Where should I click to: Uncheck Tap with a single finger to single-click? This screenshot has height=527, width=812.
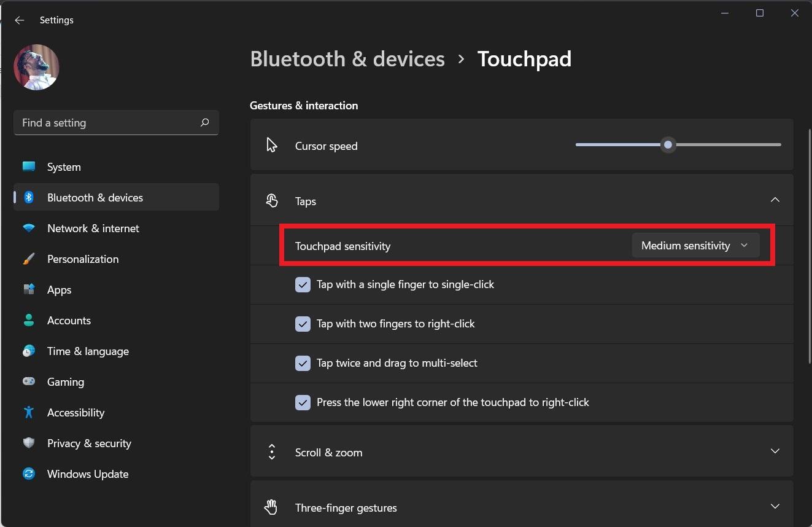click(303, 284)
